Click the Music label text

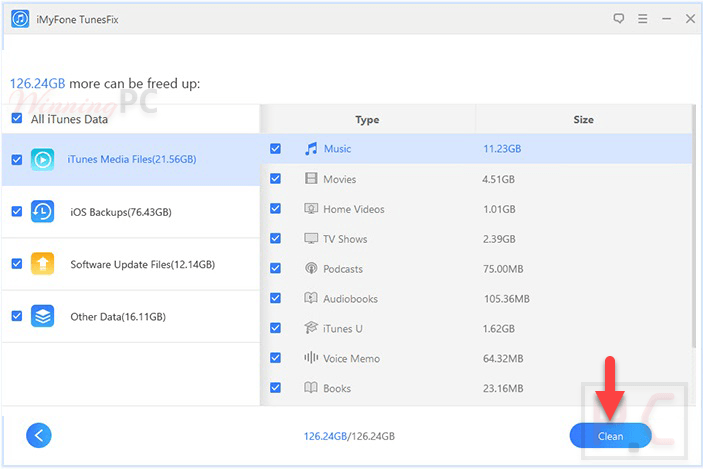point(338,149)
